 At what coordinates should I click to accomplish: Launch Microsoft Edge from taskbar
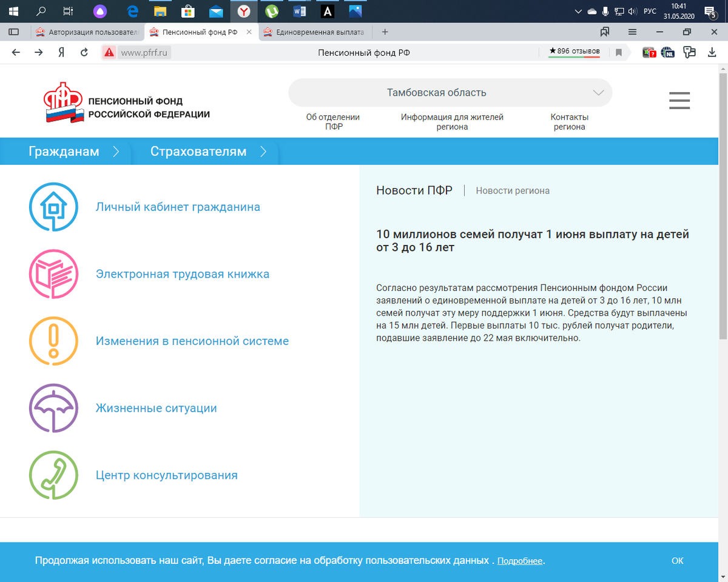point(133,11)
